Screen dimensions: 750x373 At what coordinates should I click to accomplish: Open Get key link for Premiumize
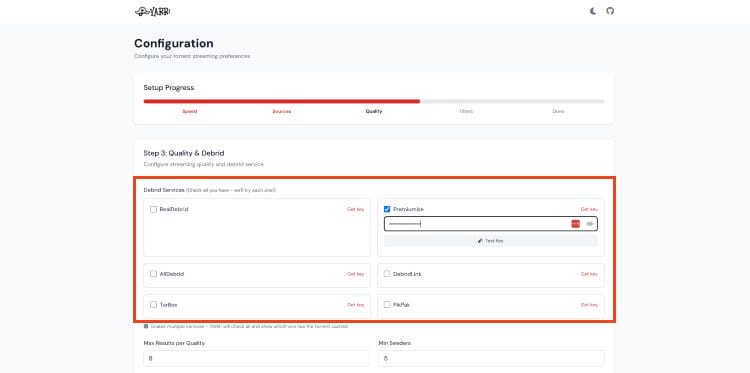coord(589,209)
